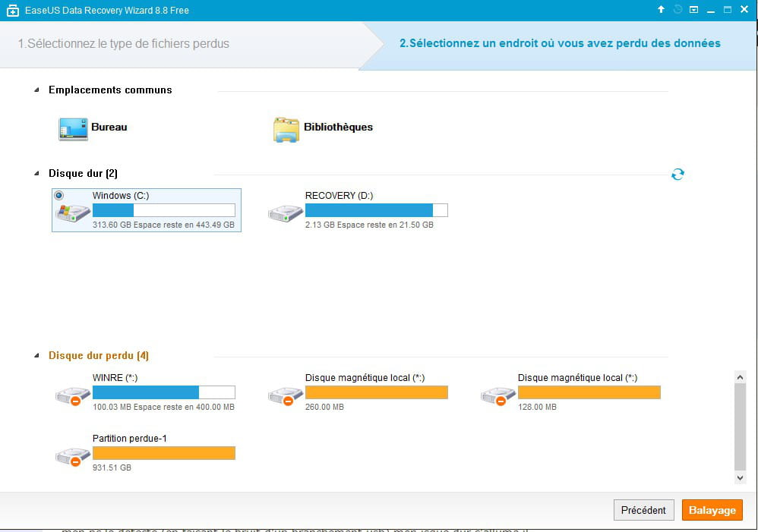Open the title bar menu dropdown icon
The image size is (758, 532).
coord(693,10)
